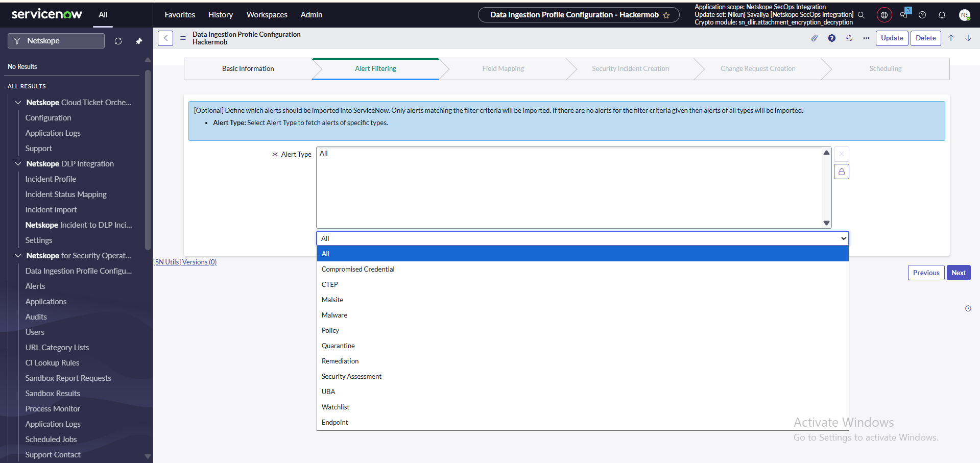Click the Netskope navigator filter field
The height and width of the screenshot is (463, 980).
click(56, 41)
